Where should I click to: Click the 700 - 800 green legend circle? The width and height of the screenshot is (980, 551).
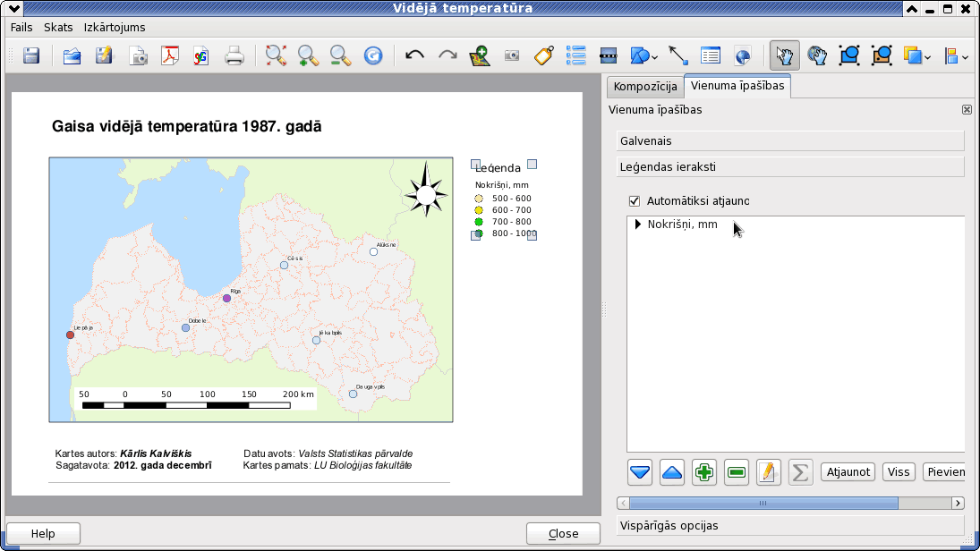[479, 222]
